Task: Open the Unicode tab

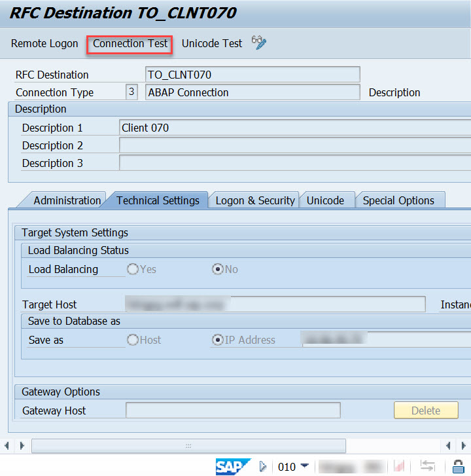Action: click(325, 200)
